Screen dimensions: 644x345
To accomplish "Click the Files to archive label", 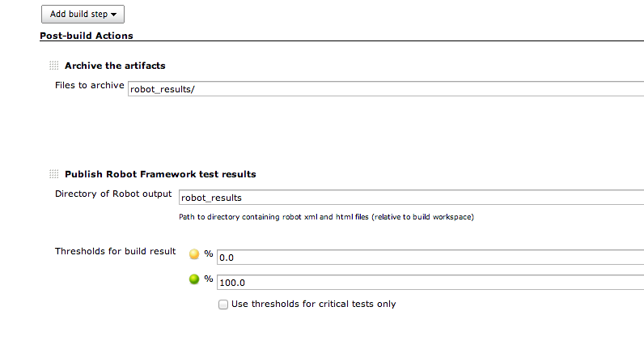I will pyautogui.click(x=89, y=85).
